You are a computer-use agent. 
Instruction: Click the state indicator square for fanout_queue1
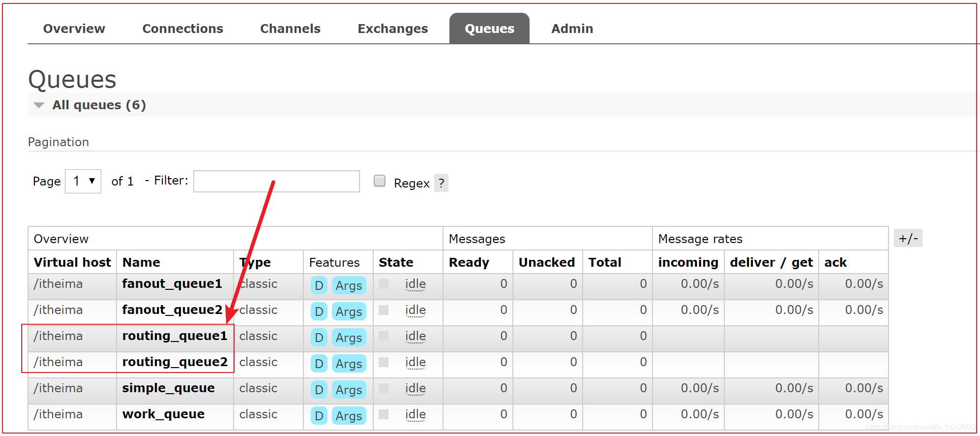[x=384, y=284]
